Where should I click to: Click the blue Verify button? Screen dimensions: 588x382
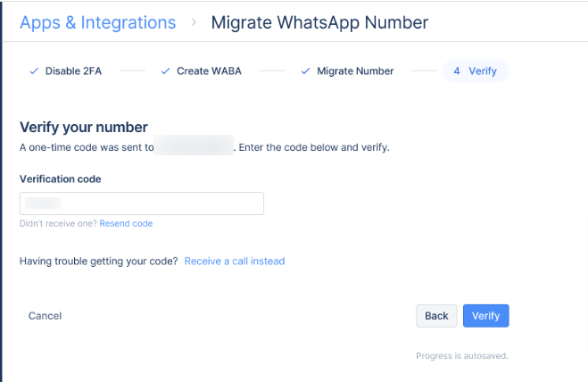(x=486, y=316)
